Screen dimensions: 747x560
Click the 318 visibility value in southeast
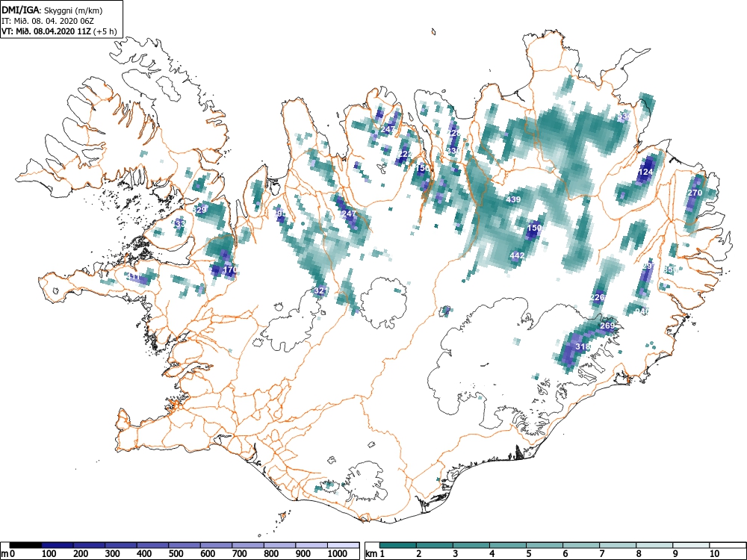583,346
